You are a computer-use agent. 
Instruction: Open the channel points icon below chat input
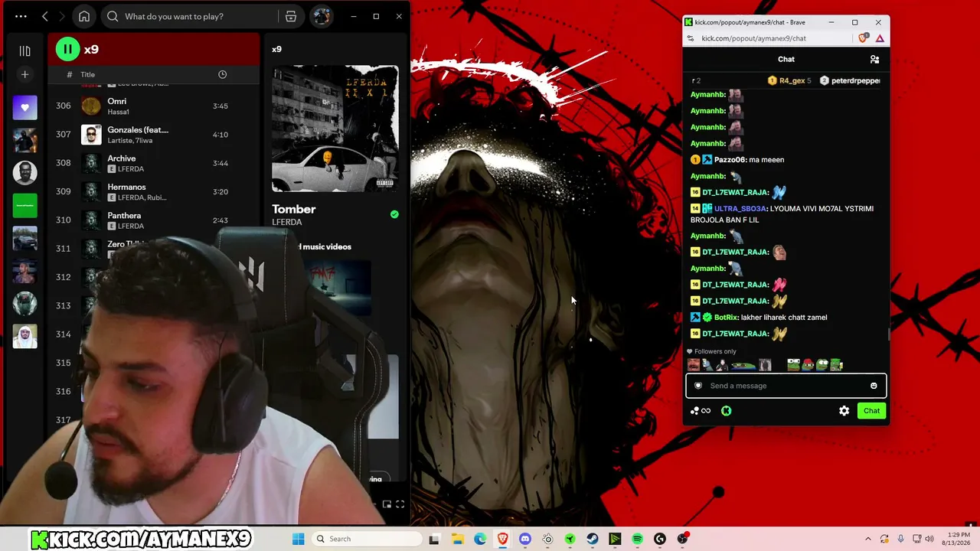pyautogui.click(x=701, y=411)
